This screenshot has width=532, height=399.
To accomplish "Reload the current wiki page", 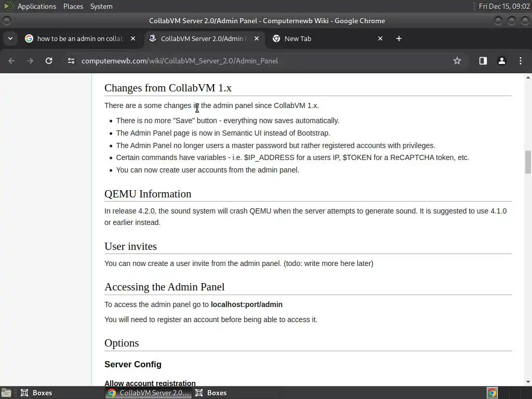I will click(x=49, y=61).
